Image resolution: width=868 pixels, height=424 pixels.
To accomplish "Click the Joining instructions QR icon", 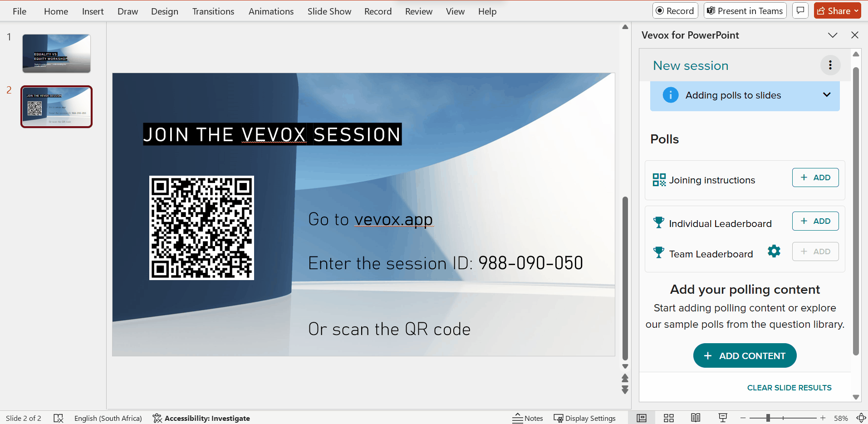I will pos(659,180).
